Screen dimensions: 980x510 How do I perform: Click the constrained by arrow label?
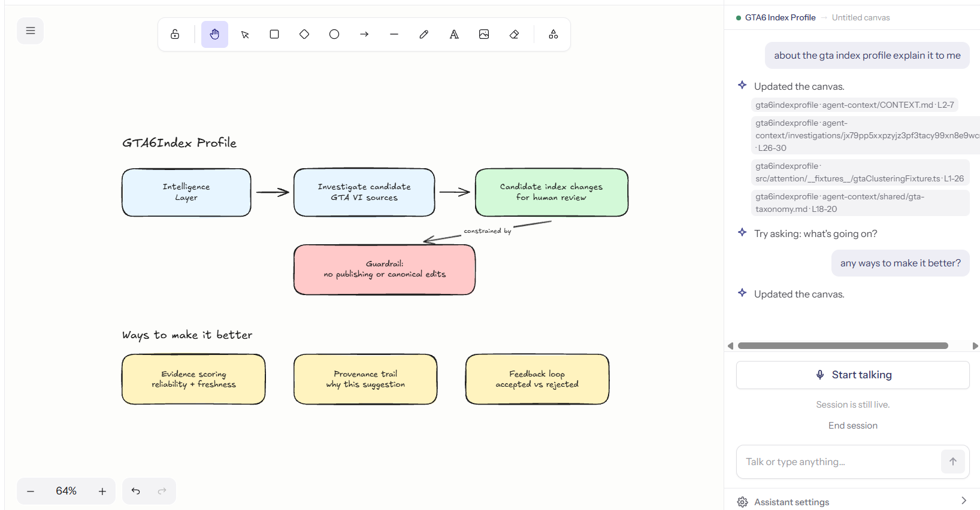click(x=488, y=231)
